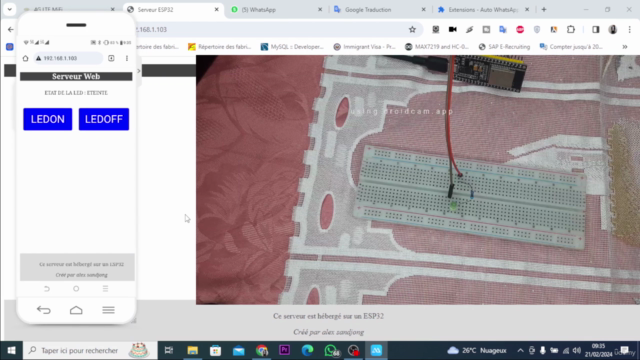Click the red stop-sign adblock extension

coord(520,29)
